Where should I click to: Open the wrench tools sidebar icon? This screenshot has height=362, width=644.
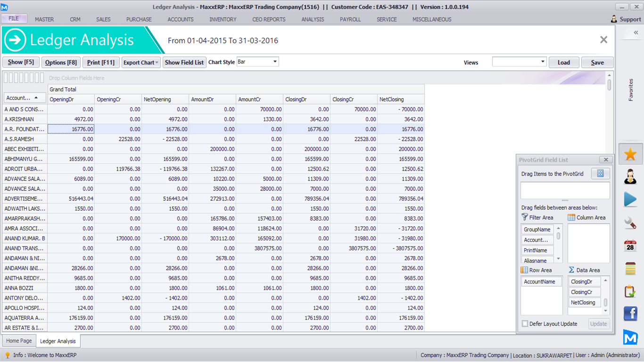point(630,222)
